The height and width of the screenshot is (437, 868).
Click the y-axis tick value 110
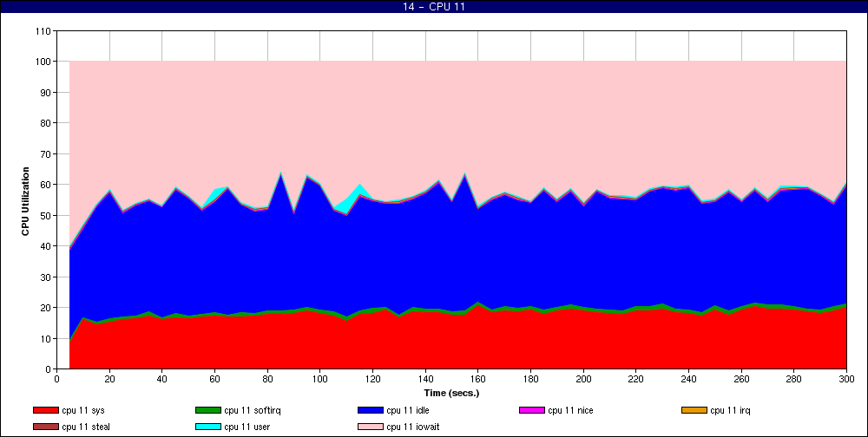click(x=43, y=31)
